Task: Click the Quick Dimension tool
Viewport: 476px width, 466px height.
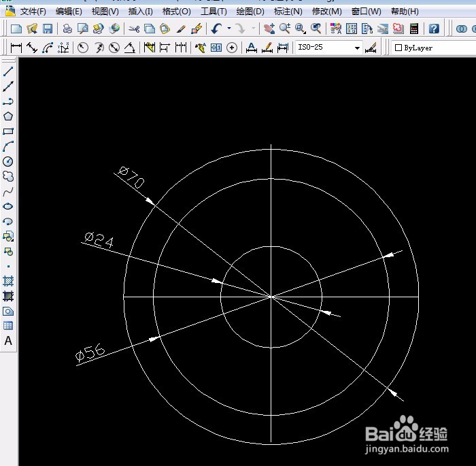Action: pos(150,48)
